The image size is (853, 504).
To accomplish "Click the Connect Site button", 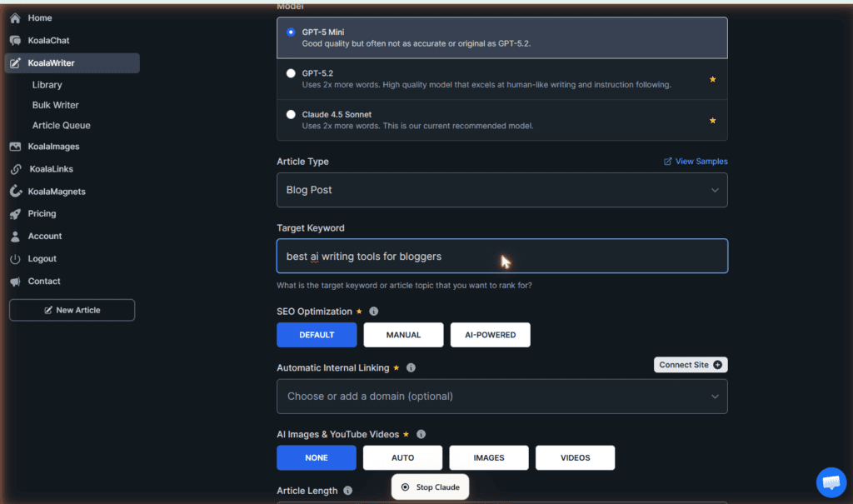I will pyautogui.click(x=691, y=365).
